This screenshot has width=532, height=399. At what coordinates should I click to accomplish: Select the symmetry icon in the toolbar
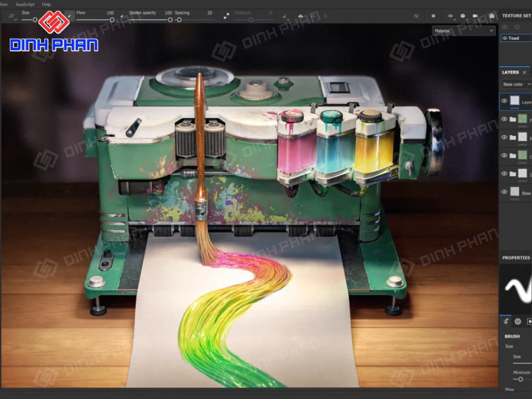[x=300, y=15]
